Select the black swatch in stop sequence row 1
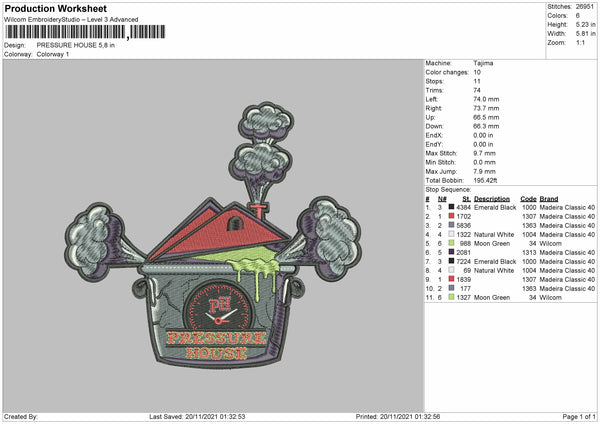This screenshot has width=600, height=424. point(451,207)
